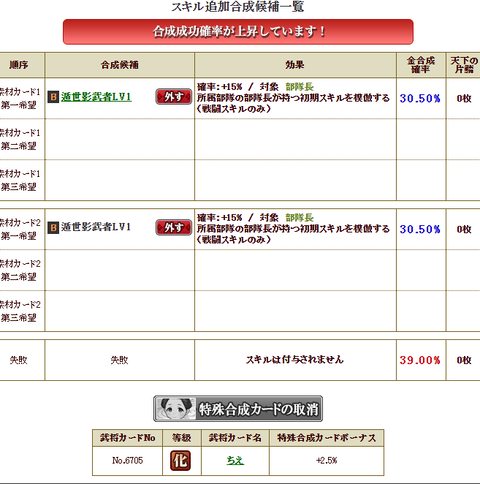Click the B rank icon in 素材カード2 row
The height and width of the screenshot is (484, 480).
53,228
